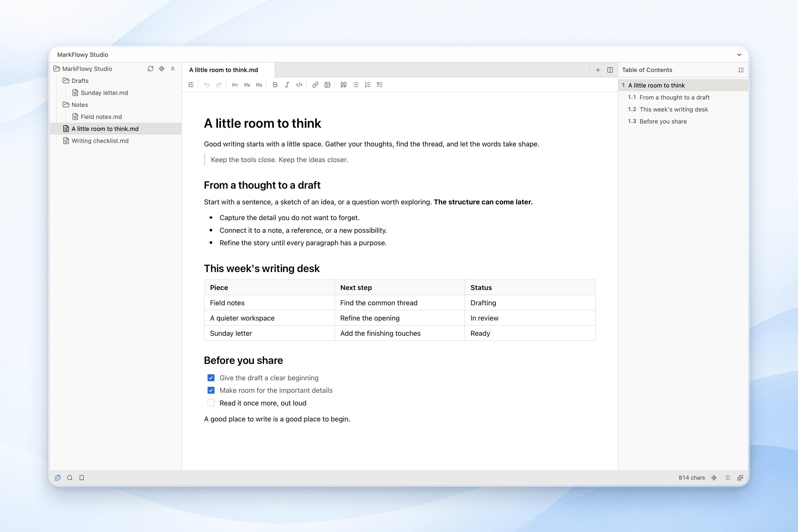
Task: Toggle bold formatting
Action: [275, 85]
